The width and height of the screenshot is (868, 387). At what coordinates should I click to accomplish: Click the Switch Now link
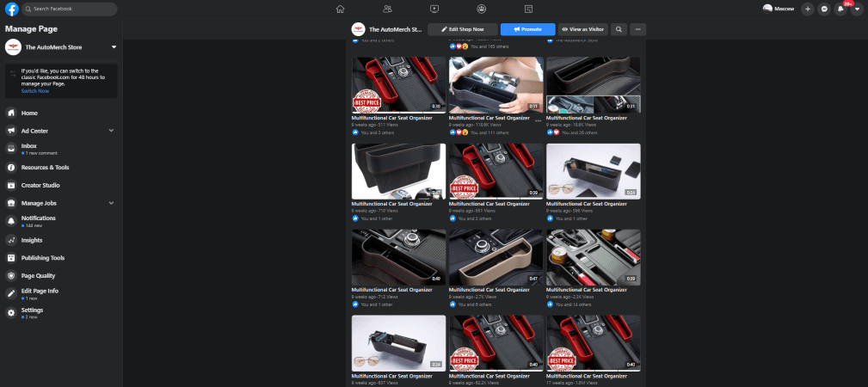(35, 90)
